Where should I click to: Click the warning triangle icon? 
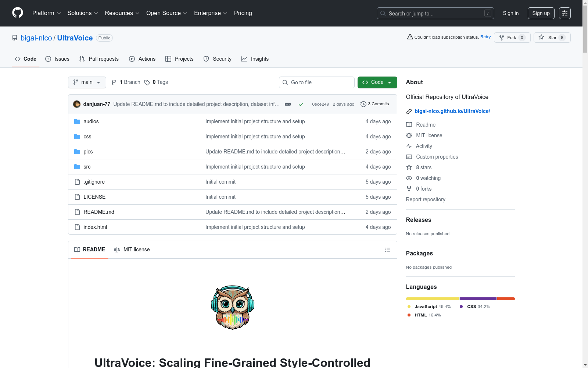[x=410, y=37]
